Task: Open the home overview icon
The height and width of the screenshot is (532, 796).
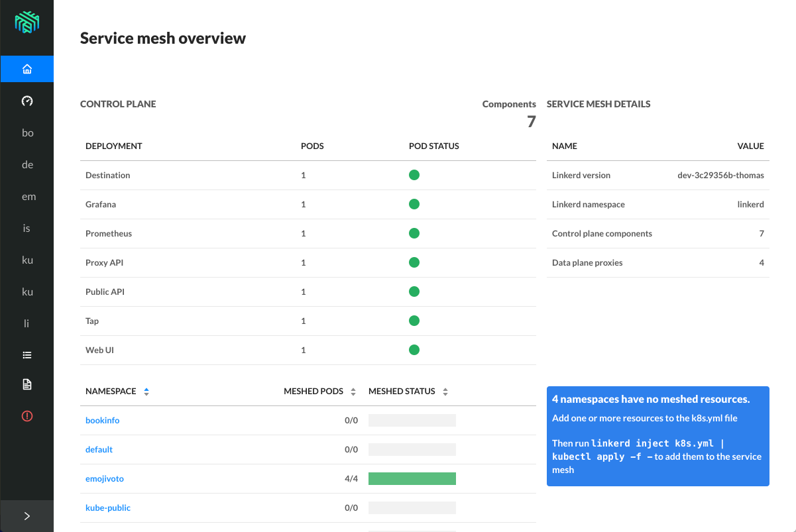Action: (x=27, y=69)
